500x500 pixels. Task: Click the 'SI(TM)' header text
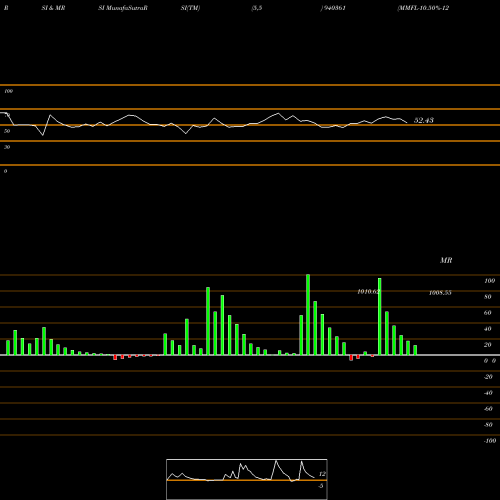pyautogui.click(x=190, y=8)
